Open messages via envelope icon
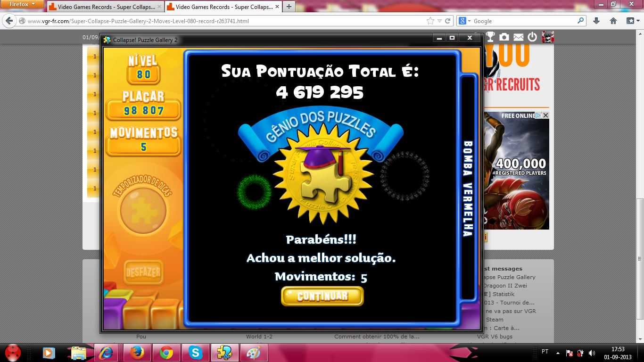The image size is (644, 362). click(518, 37)
